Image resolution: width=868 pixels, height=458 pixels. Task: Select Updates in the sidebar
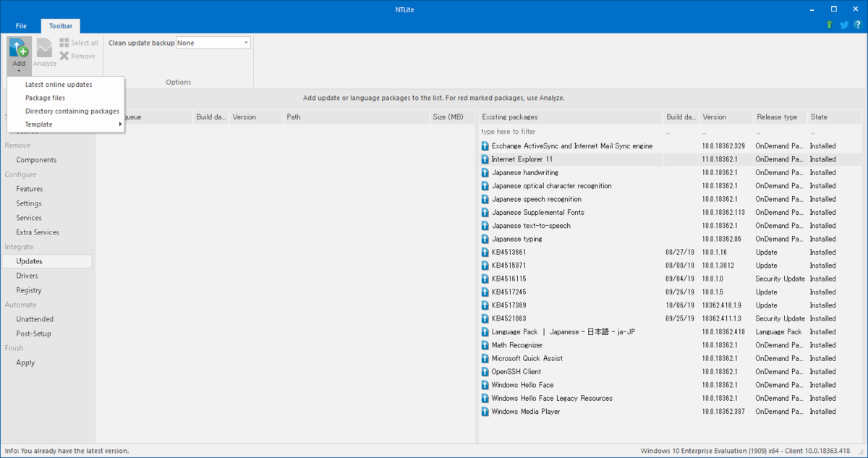point(47,261)
